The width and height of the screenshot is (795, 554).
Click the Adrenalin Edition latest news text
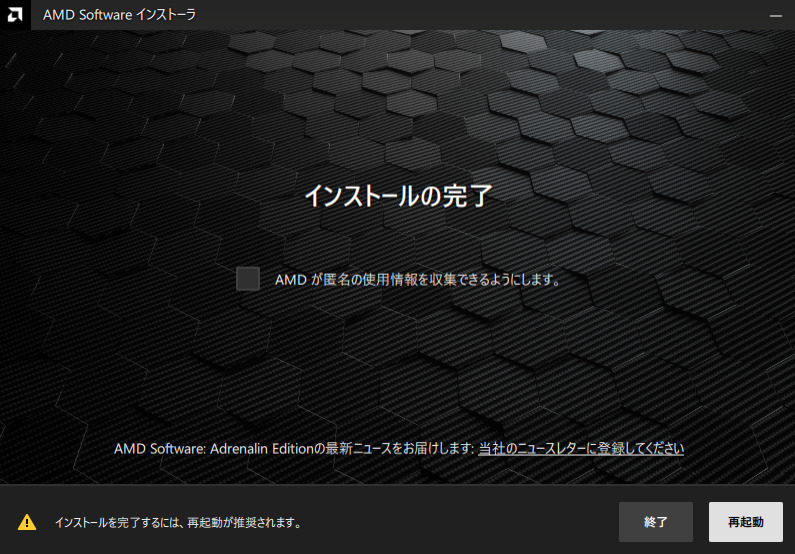[x=294, y=449]
